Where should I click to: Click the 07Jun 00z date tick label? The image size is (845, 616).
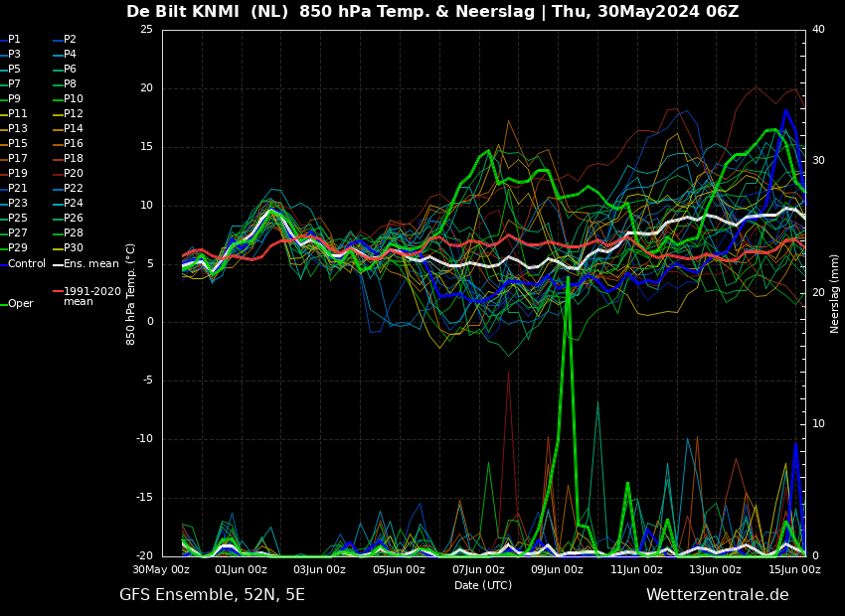click(478, 569)
